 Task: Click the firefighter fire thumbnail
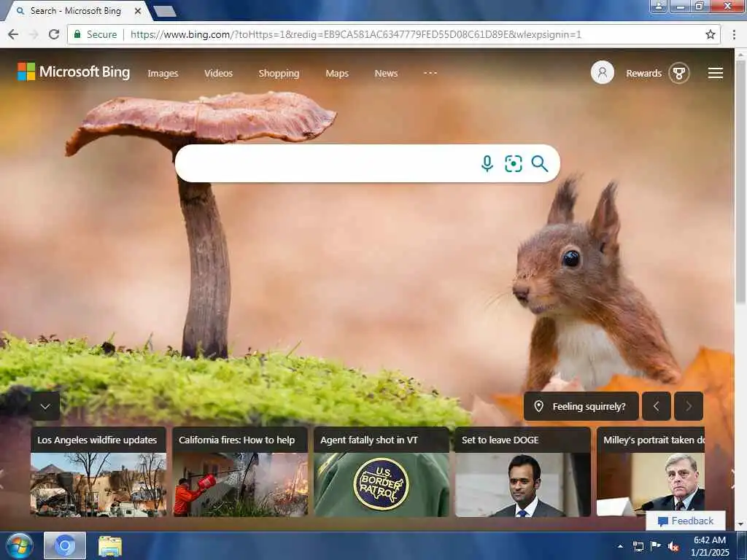click(x=240, y=485)
